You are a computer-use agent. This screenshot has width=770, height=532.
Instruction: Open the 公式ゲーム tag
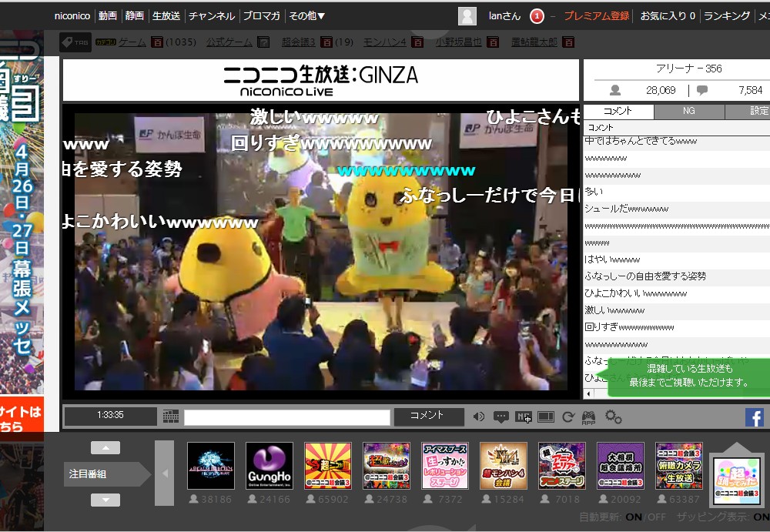229,42
